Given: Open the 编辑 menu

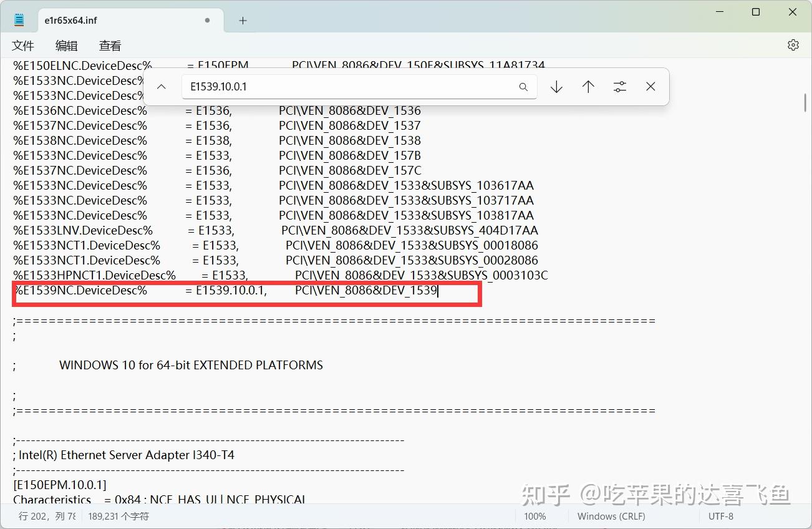Looking at the screenshot, I should [66, 45].
